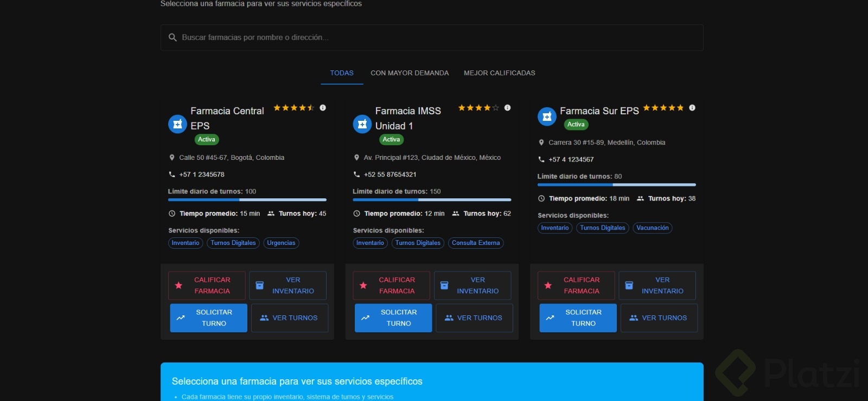Click the Activa status badge of Farmacia Central EPS

[x=207, y=139]
